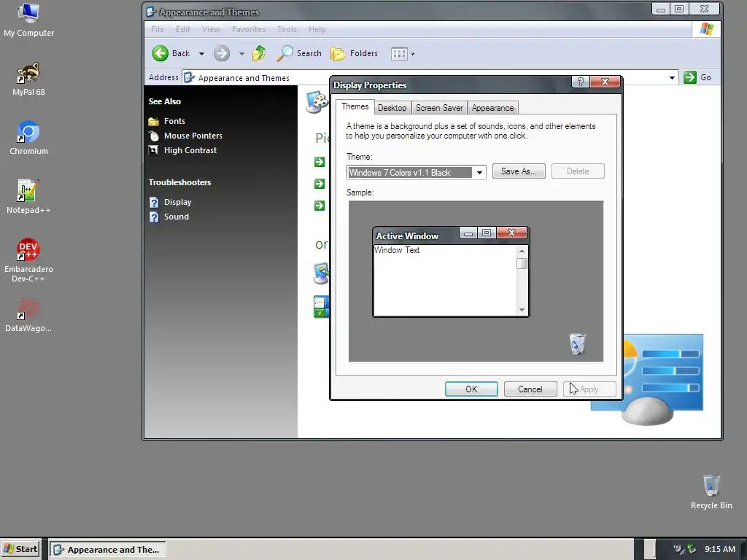Click the taskbar clock 9:15 AM
Screen dimensions: 747x560
tap(720, 549)
